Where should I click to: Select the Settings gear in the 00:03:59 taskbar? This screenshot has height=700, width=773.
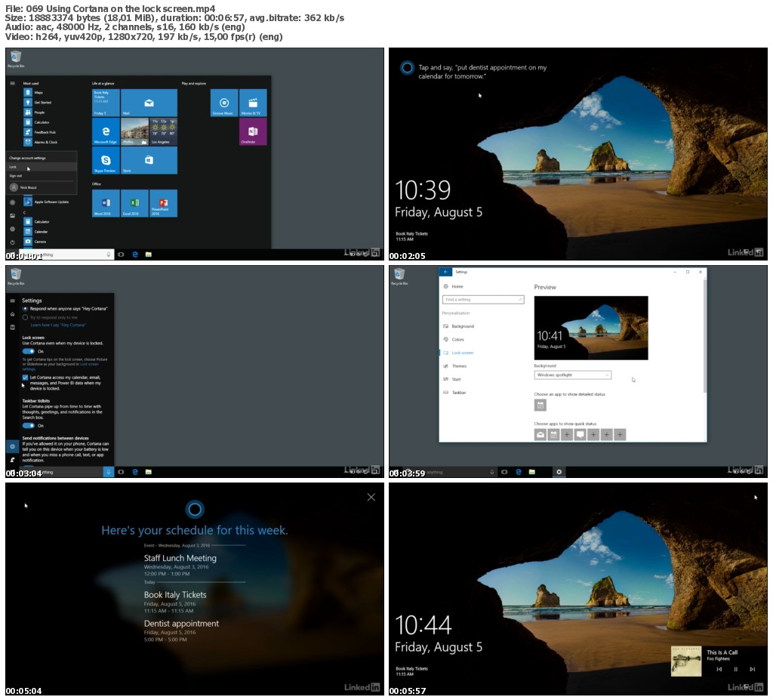559,472
